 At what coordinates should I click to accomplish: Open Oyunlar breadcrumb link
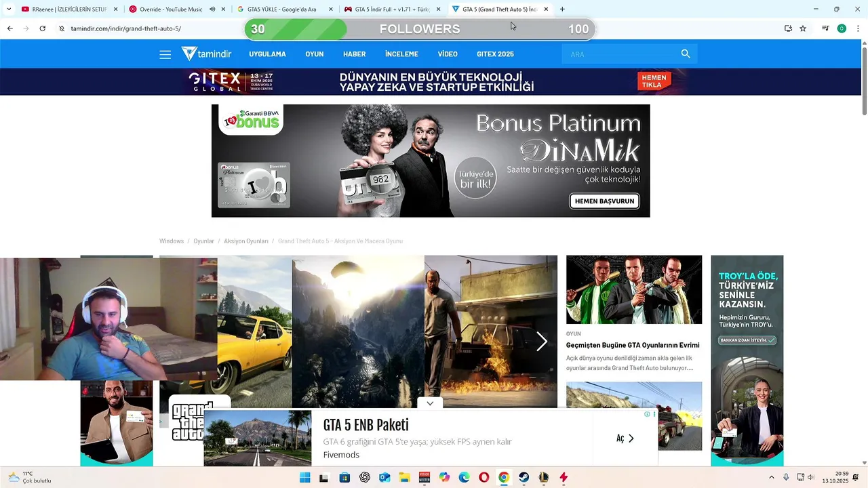[203, 241]
